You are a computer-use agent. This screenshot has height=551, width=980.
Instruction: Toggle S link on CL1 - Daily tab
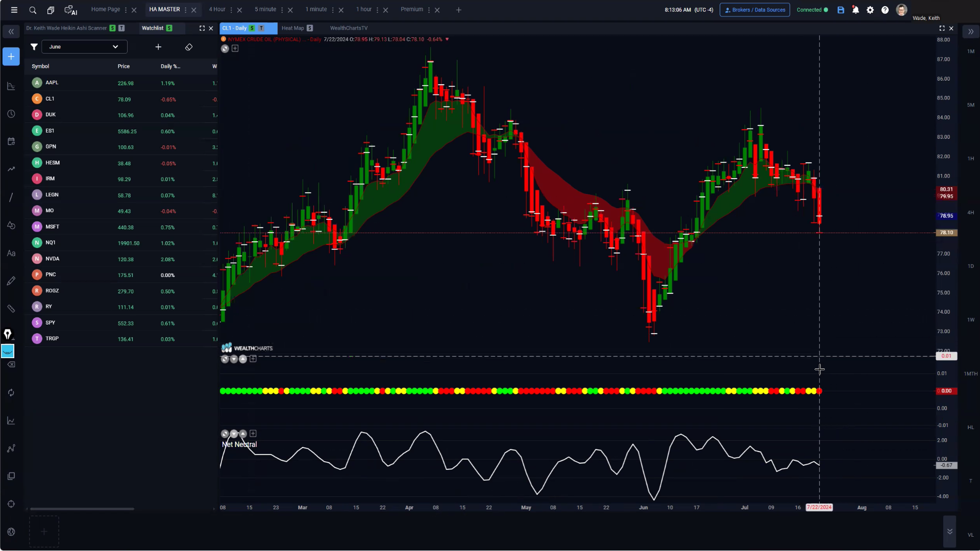252,28
